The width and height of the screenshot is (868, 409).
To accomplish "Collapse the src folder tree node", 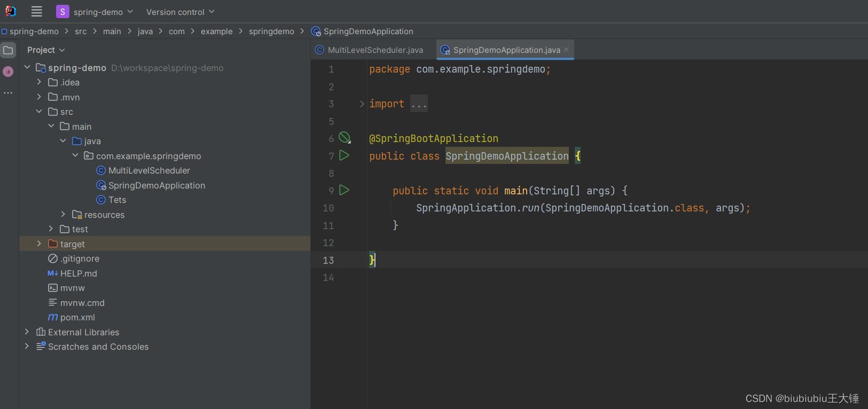I will click(39, 112).
